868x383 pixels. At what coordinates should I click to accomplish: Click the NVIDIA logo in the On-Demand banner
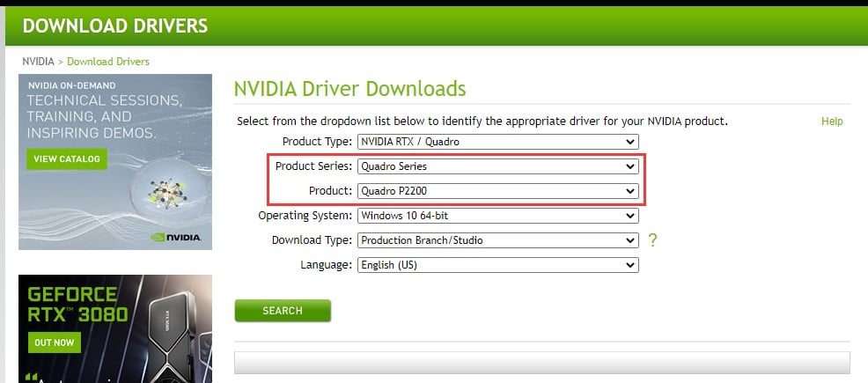pos(175,237)
